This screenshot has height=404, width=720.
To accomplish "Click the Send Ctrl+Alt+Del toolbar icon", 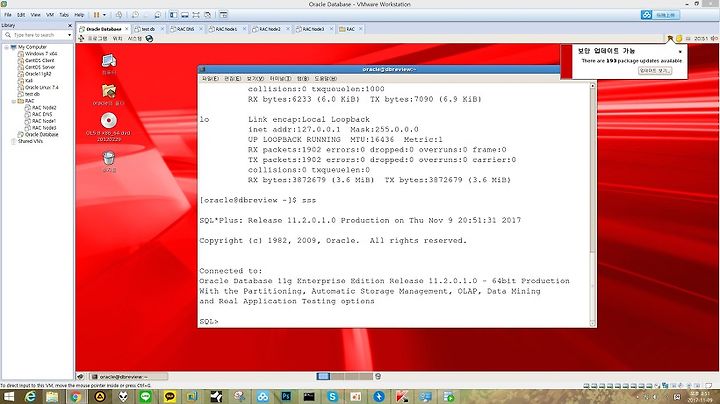I will pos(119,15).
